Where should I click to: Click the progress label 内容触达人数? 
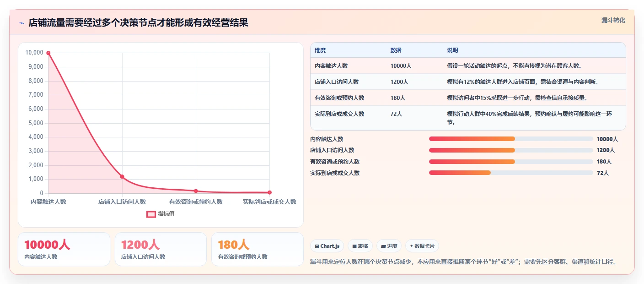pyautogui.click(x=327, y=139)
